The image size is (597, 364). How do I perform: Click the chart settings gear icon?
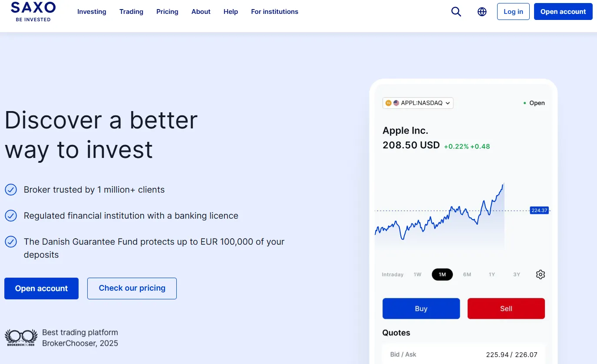coord(540,274)
